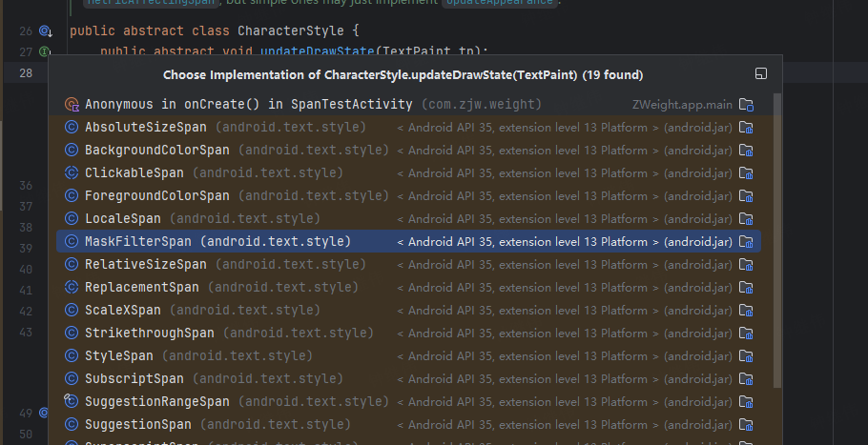Click class icon beside MaskFilterSpan
Screen dimensions: 868x445
[x=72, y=242]
